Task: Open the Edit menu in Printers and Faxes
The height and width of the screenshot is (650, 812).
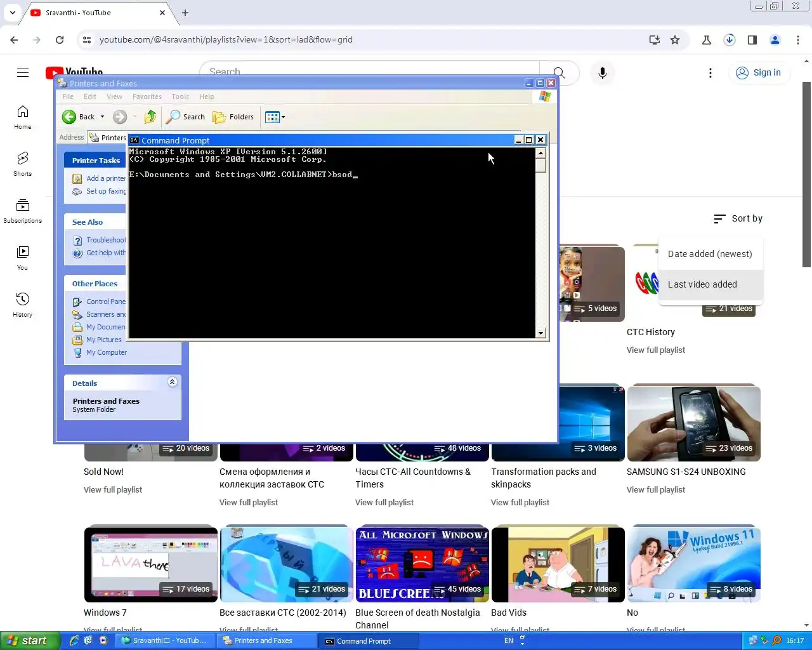Action: pyautogui.click(x=90, y=96)
